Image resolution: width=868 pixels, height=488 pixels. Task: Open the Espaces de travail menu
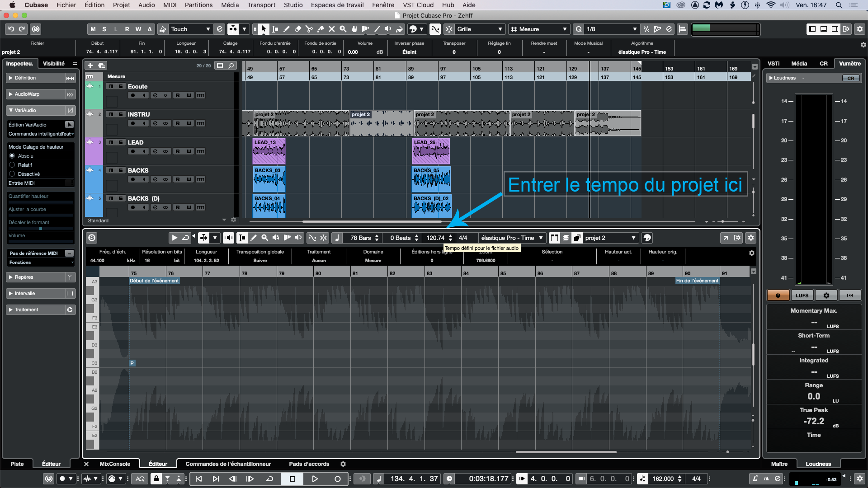point(337,5)
